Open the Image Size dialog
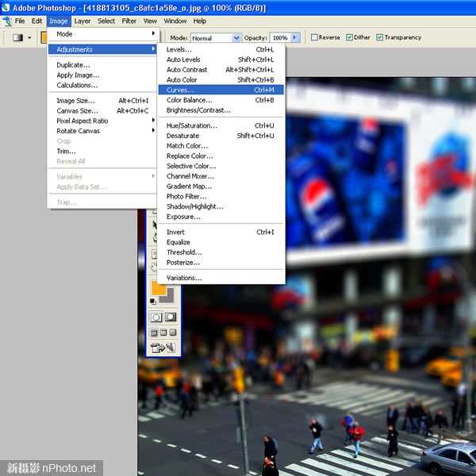Screen dimensions: 476x476 click(x=102, y=101)
